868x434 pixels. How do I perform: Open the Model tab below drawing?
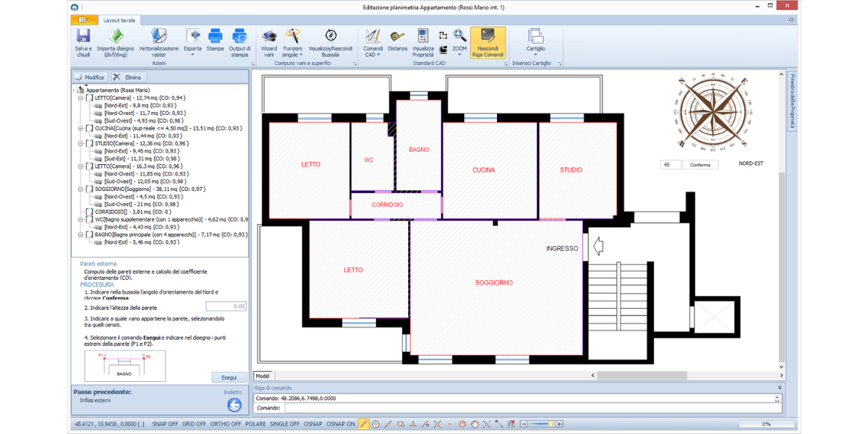(263, 375)
